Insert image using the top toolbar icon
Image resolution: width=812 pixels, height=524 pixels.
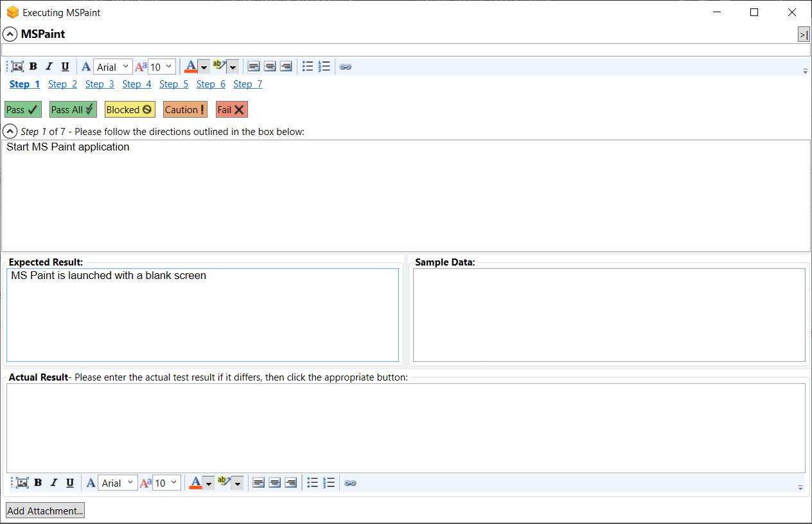coord(17,67)
